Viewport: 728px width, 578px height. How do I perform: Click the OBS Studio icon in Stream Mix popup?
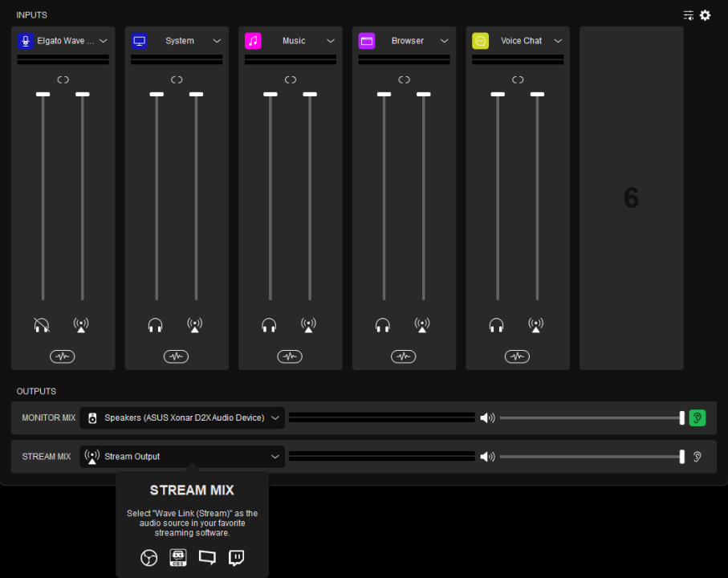click(x=148, y=557)
